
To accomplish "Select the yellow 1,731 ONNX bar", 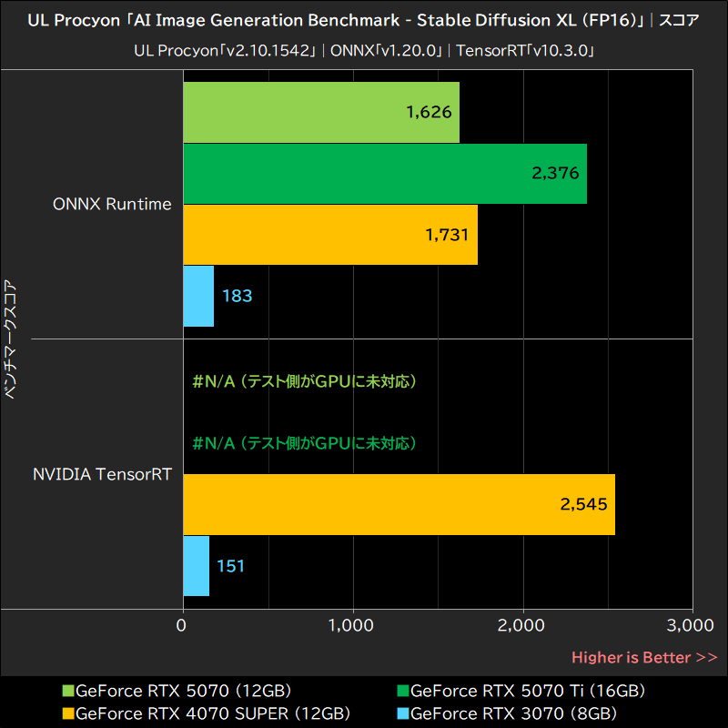I will [x=328, y=235].
